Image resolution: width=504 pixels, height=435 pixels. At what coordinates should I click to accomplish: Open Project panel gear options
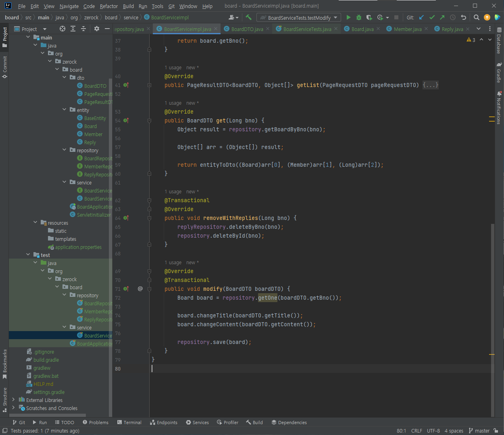96,29
